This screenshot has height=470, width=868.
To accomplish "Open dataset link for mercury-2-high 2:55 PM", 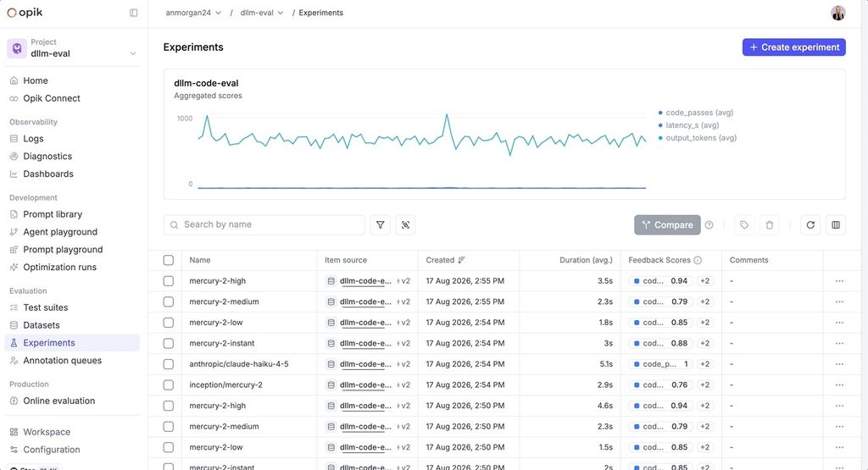I will (366, 281).
